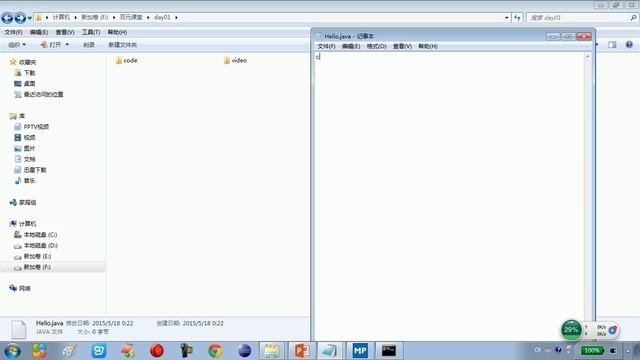Select 最近访问的位置 in navigation pane

click(x=43, y=94)
